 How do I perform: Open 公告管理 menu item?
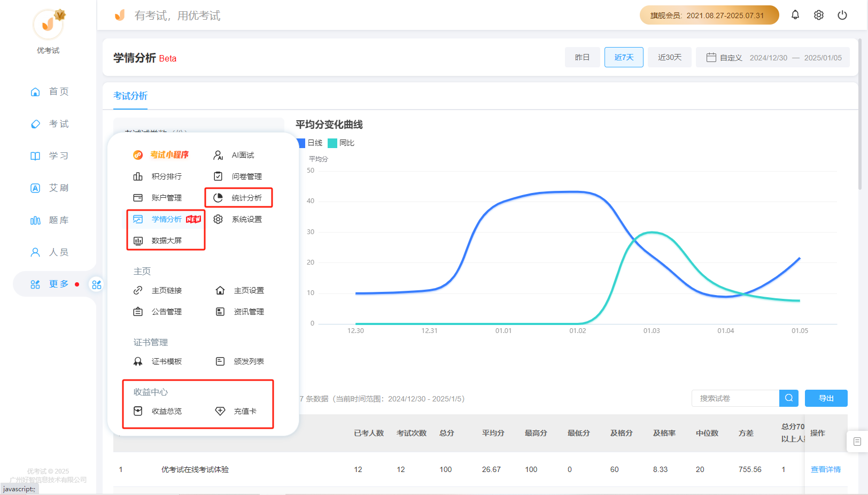(157, 312)
